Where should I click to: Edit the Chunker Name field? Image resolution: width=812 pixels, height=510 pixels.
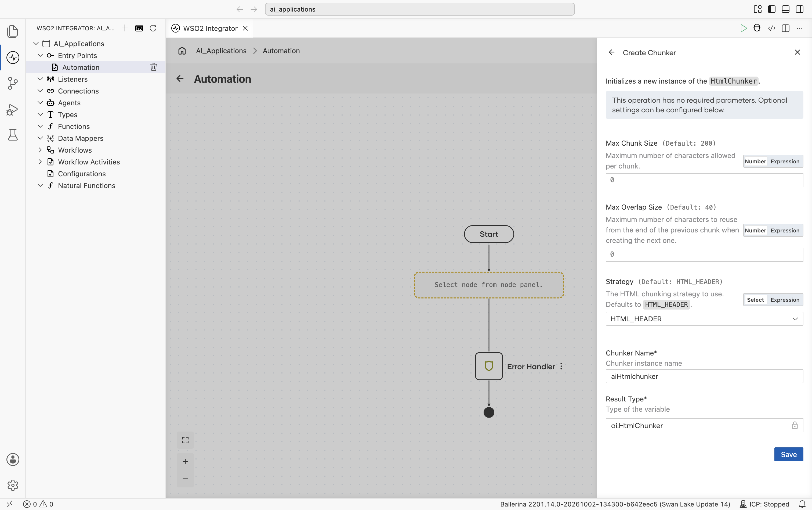[x=704, y=376]
